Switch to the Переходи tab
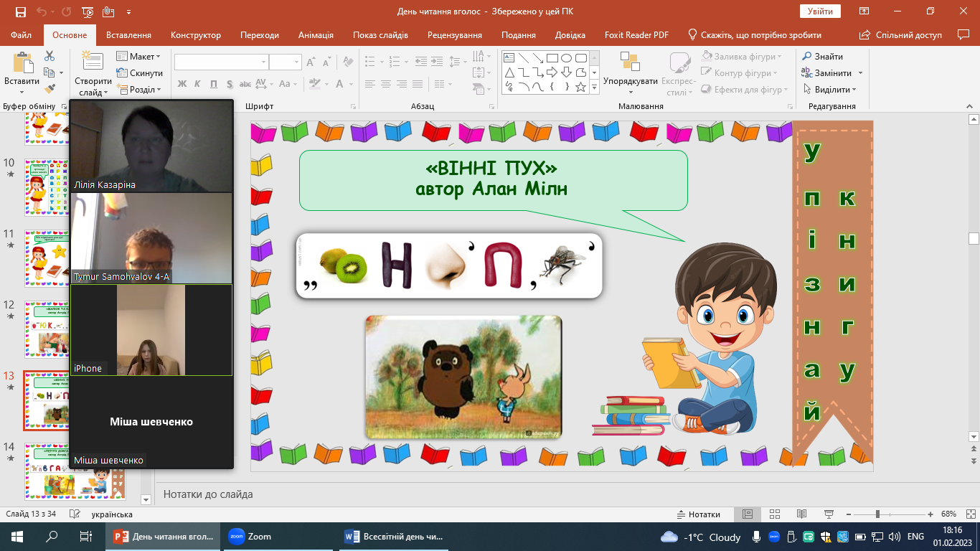This screenshot has height=551, width=980. (260, 34)
